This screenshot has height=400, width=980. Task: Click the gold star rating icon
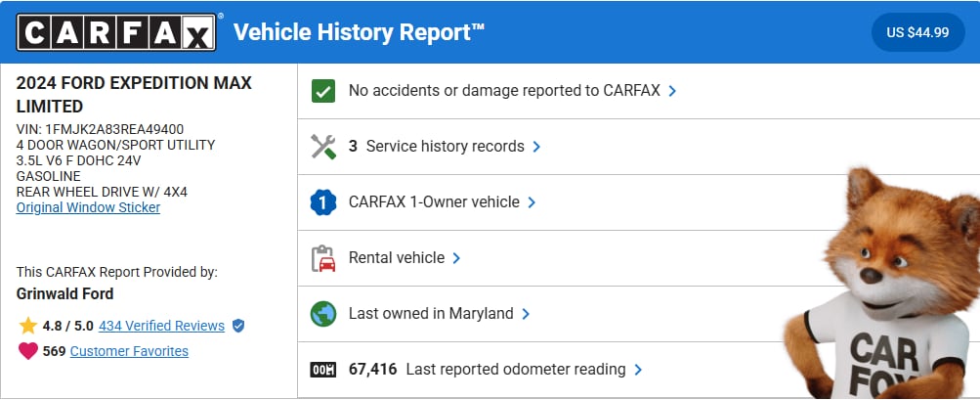27,326
